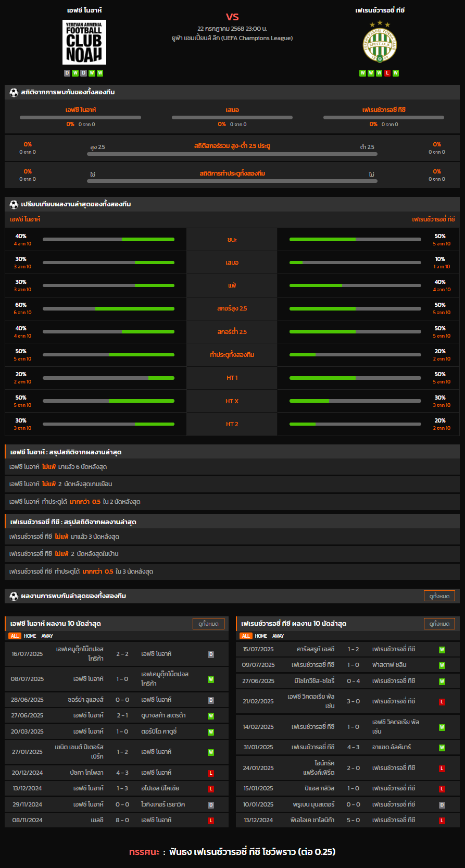Click opponent ฟาสตาฟ ซลิน in Ferencvaros table
This screenshot has width=465, height=868.
click(389, 665)
